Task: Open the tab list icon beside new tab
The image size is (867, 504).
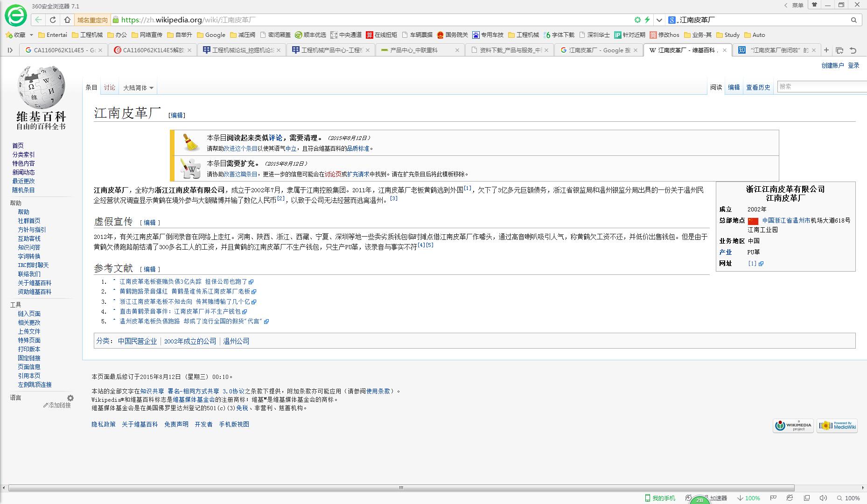Action: tap(839, 50)
